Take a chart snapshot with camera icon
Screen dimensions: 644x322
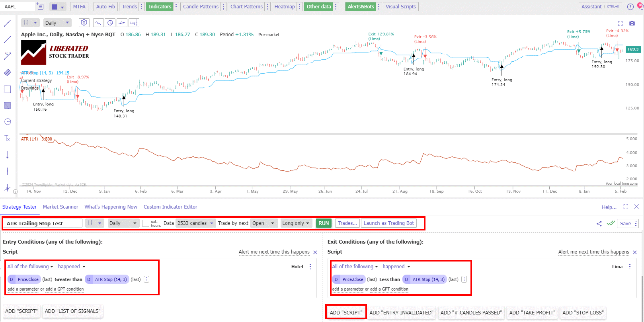click(632, 23)
